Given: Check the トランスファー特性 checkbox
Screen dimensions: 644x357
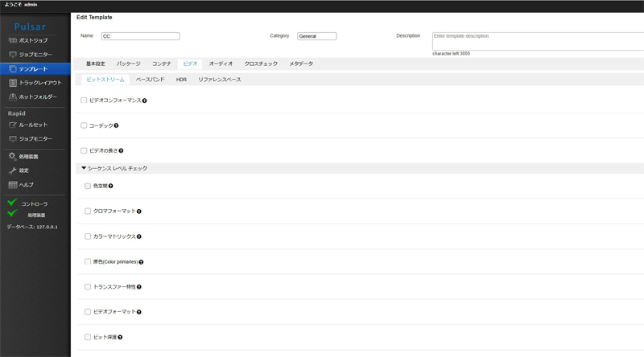Looking at the screenshot, I should (x=88, y=287).
